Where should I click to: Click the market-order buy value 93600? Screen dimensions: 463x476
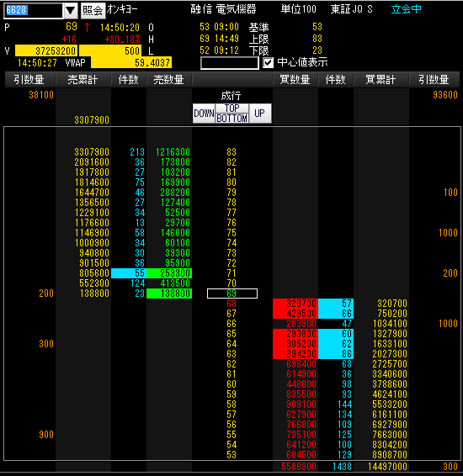445,95
